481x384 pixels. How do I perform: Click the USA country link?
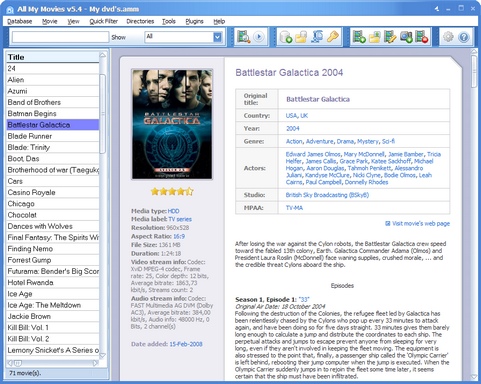click(291, 116)
